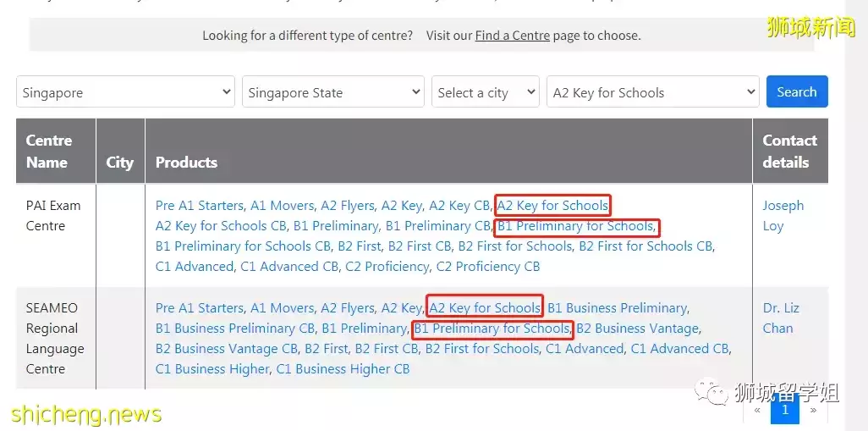Screen dimensions: 868x431
Task: Click the next page arrow
Action: [x=813, y=411]
